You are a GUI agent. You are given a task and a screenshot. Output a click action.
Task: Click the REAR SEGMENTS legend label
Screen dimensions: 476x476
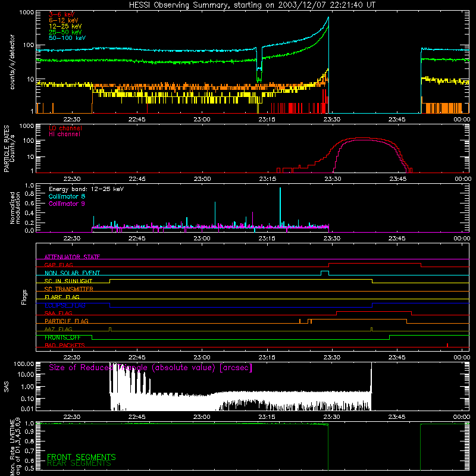[x=79, y=464]
